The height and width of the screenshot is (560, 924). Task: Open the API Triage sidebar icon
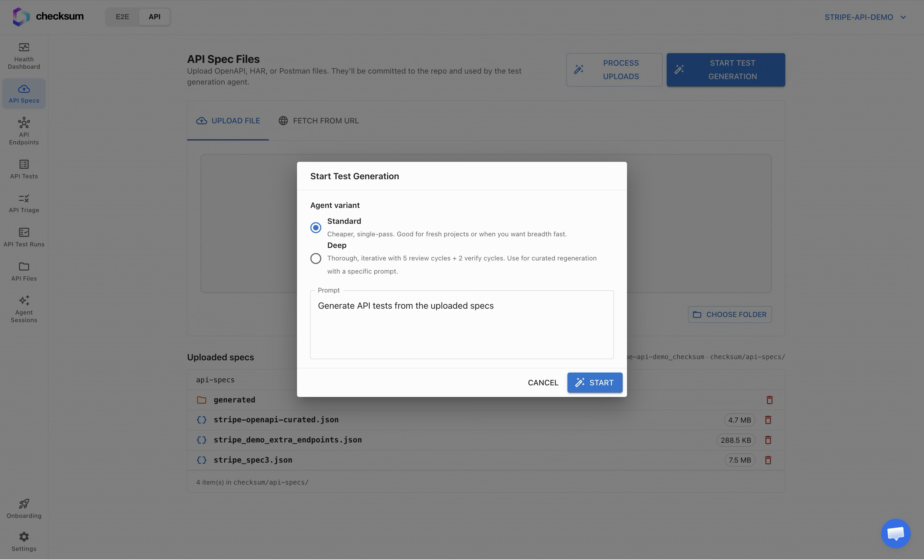(24, 198)
